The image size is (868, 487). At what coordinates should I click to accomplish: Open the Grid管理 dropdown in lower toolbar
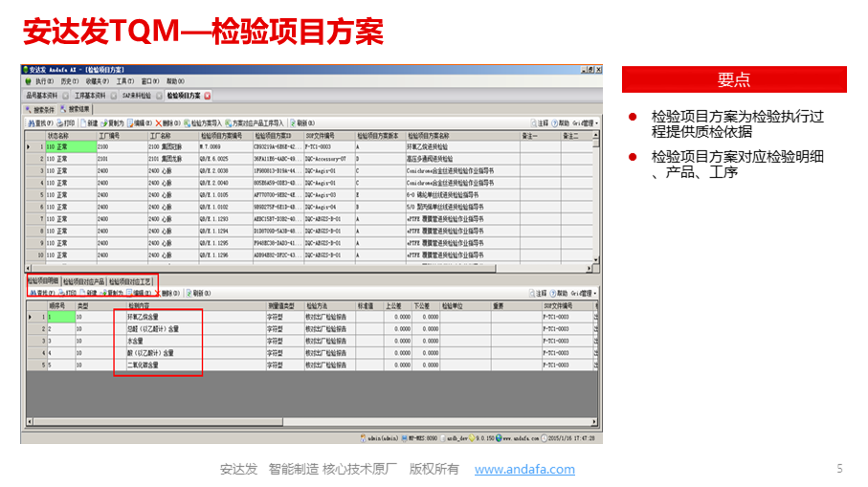[x=584, y=293]
